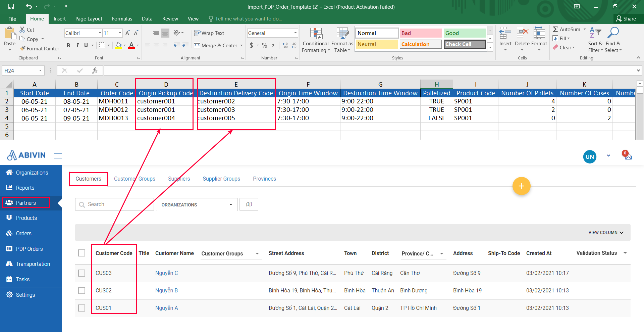Toggle Underline formatting
The height and width of the screenshot is (332, 644).
(x=86, y=45)
